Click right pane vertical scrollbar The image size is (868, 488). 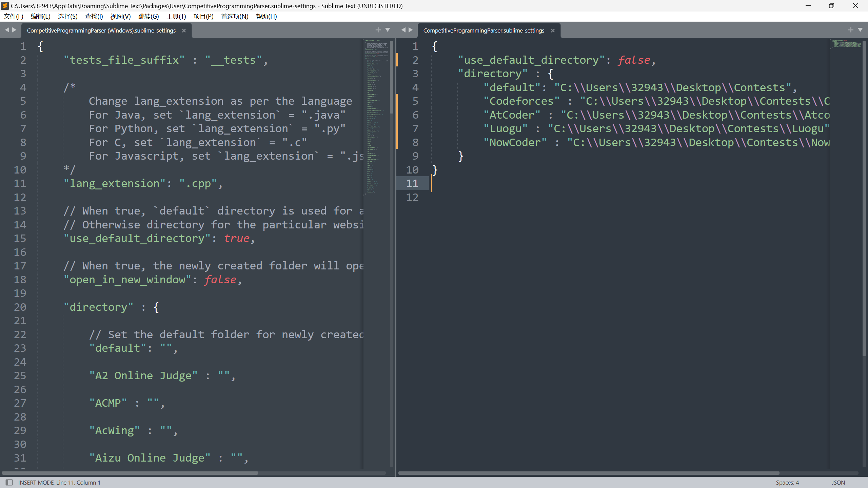864,198
